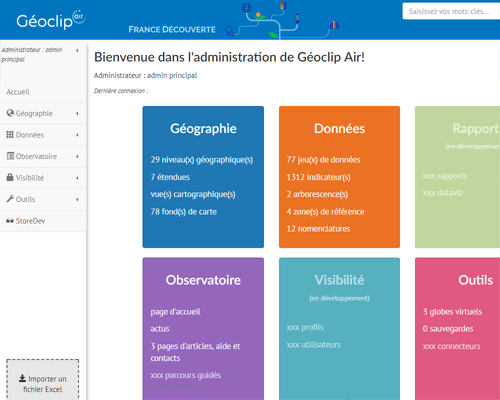Click Administrateur : admin principal sidebar label

[x=32, y=55]
